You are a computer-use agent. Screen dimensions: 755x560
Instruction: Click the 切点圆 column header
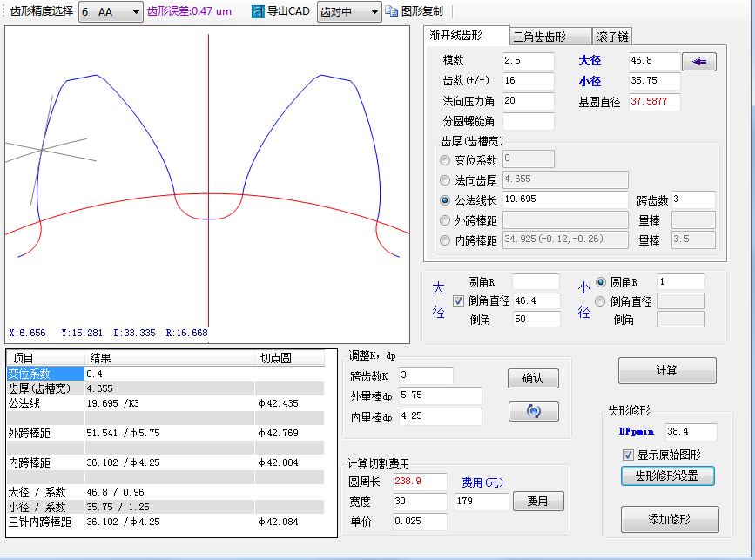(x=289, y=358)
